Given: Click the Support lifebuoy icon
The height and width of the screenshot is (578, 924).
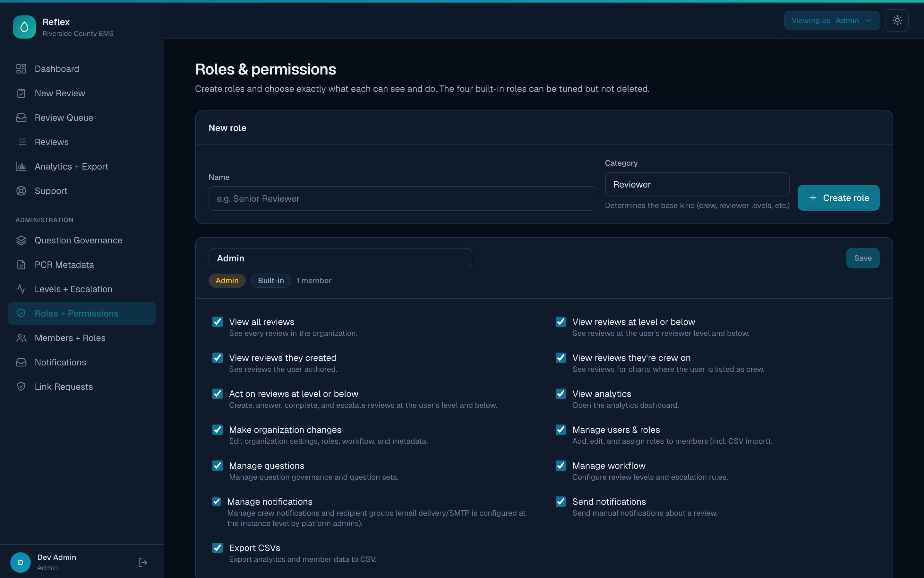Looking at the screenshot, I should (x=21, y=191).
